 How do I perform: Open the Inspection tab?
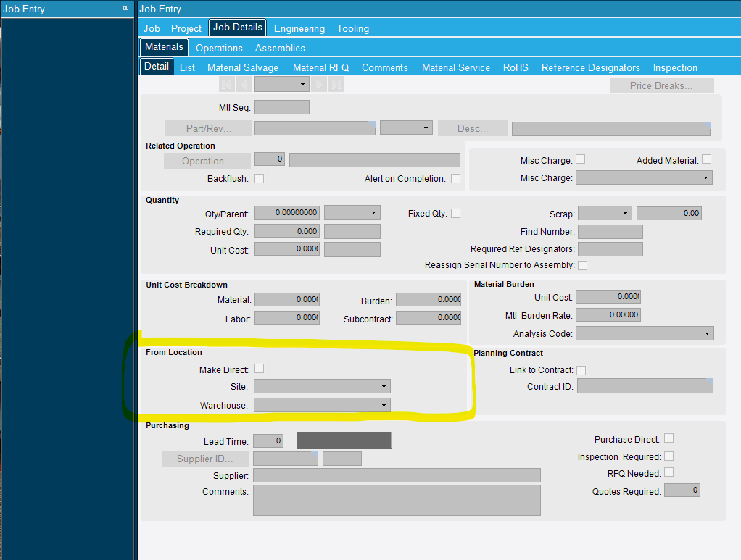tap(675, 67)
